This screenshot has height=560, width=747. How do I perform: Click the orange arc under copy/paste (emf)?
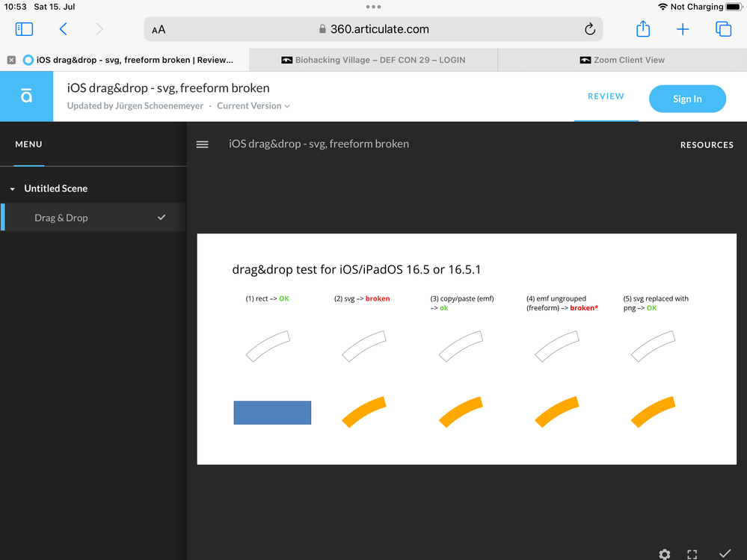pyautogui.click(x=461, y=411)
